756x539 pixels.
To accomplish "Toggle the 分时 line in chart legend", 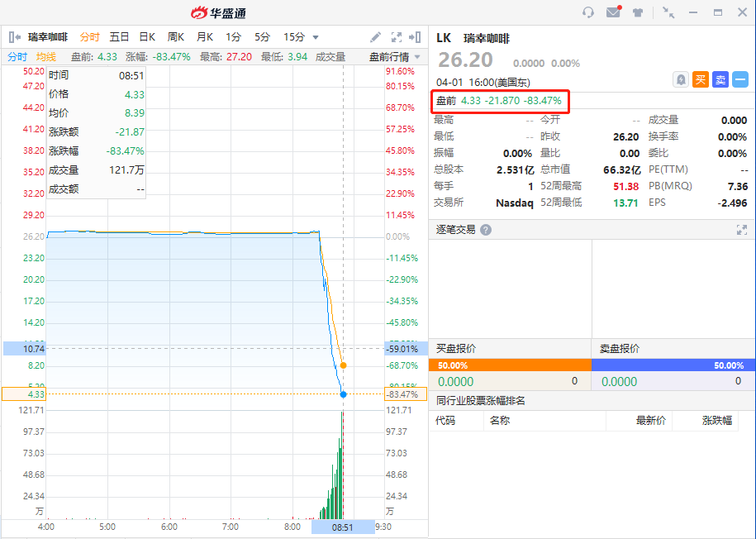I will tap(17, 57).
